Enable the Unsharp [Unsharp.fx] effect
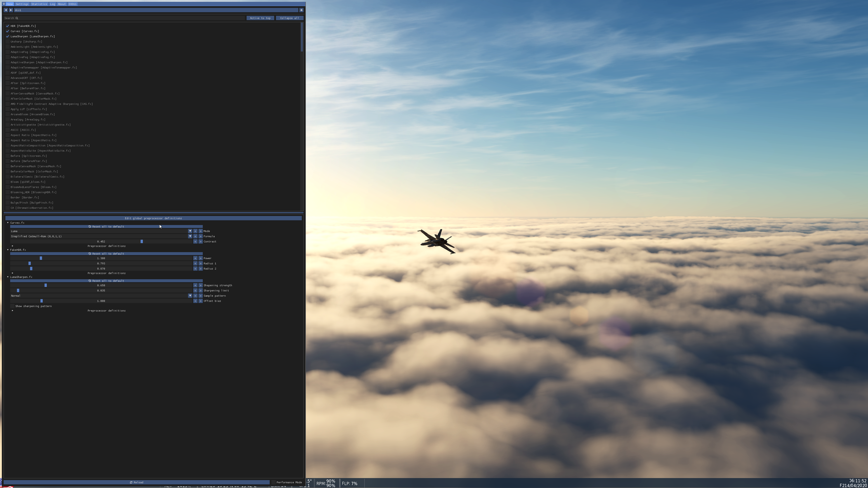Screen dimensions: 868x488 pos(7,41)
